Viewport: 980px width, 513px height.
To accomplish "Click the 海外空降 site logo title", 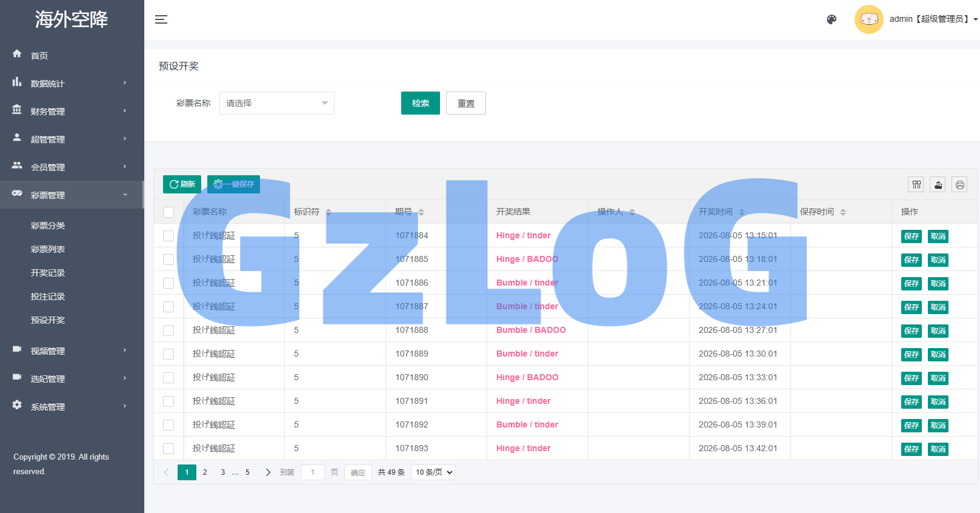I will point(72,19).
